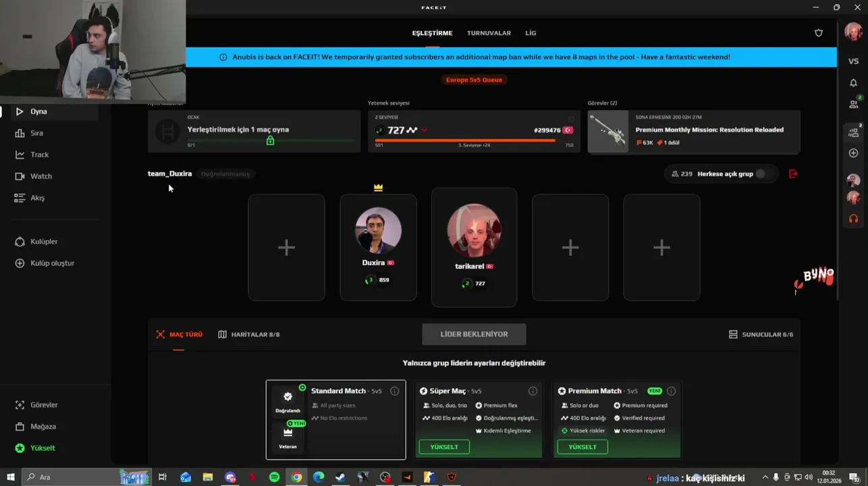868x486 pixels.
Task: Open the friends icon in right sidebar
Action: pyautogui.click(x=853, y=104)
